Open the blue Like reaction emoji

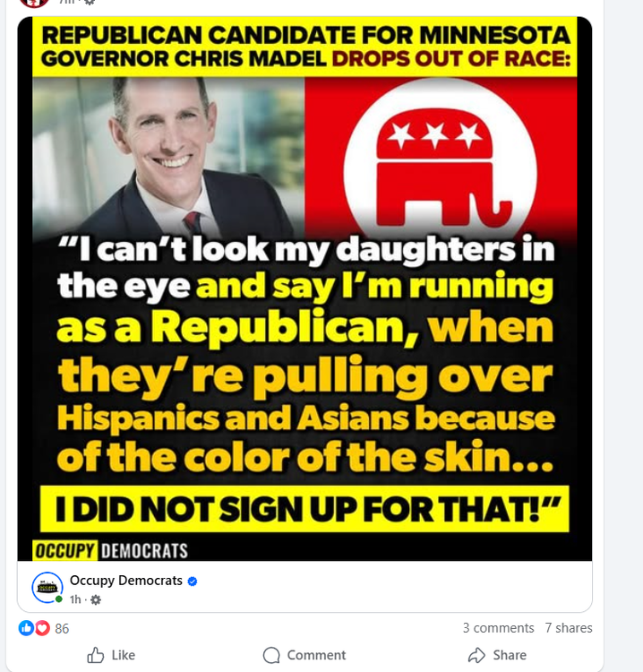[26, 628]
